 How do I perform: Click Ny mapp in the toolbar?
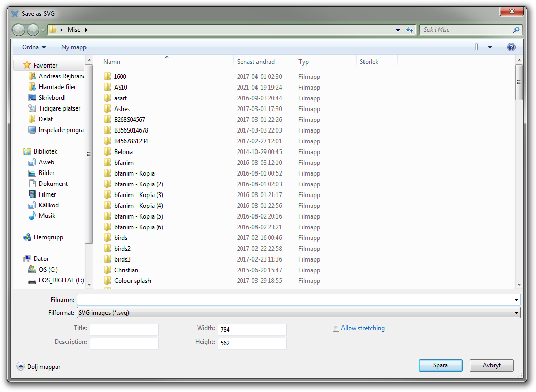click(x=74, y=47)
